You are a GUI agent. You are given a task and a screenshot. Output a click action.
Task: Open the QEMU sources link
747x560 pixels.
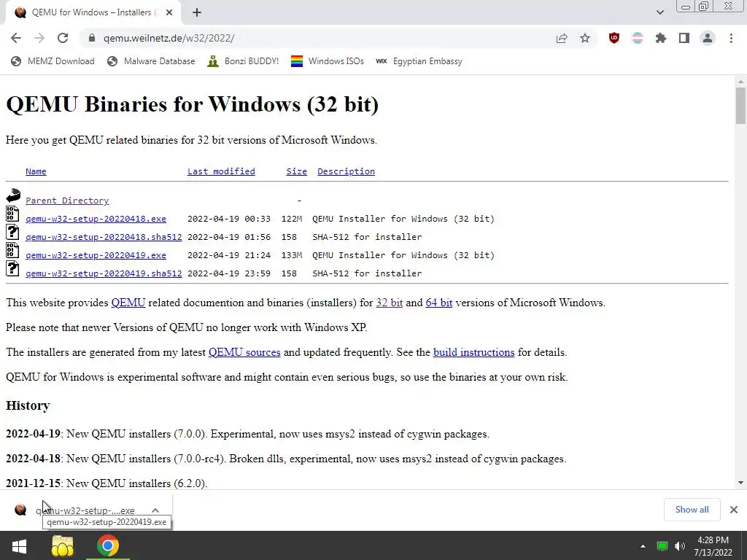[x=244, y=352]
